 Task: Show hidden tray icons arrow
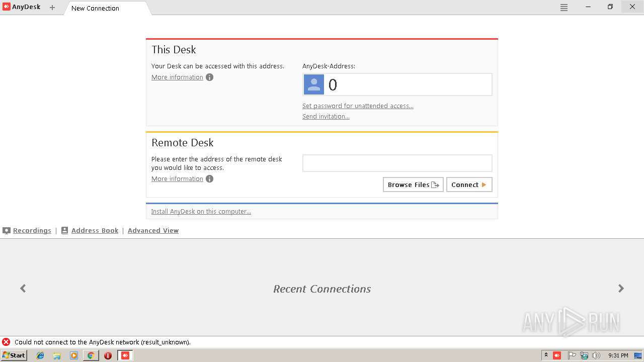(x=546, y=355)
